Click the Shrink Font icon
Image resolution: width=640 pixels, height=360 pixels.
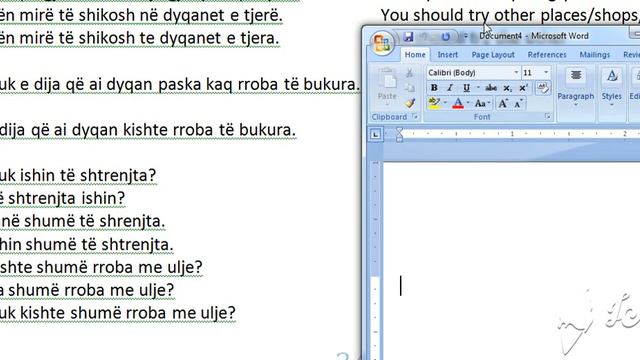(x=518, y=103)
